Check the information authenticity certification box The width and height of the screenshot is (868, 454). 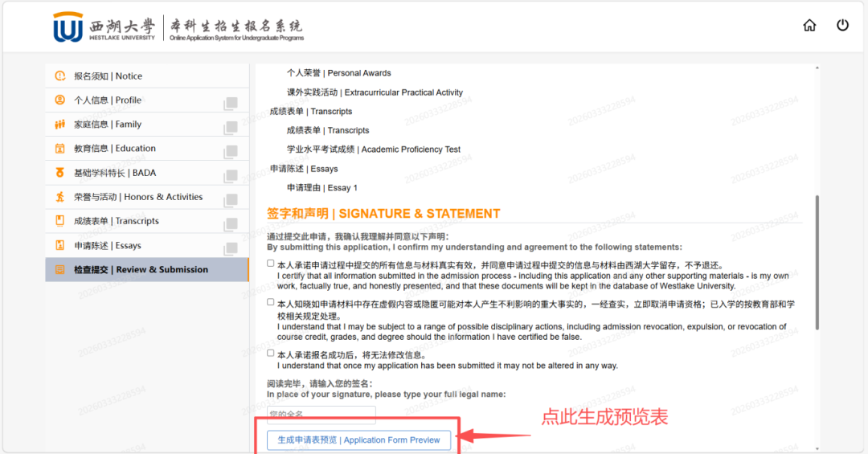[271, 264]
